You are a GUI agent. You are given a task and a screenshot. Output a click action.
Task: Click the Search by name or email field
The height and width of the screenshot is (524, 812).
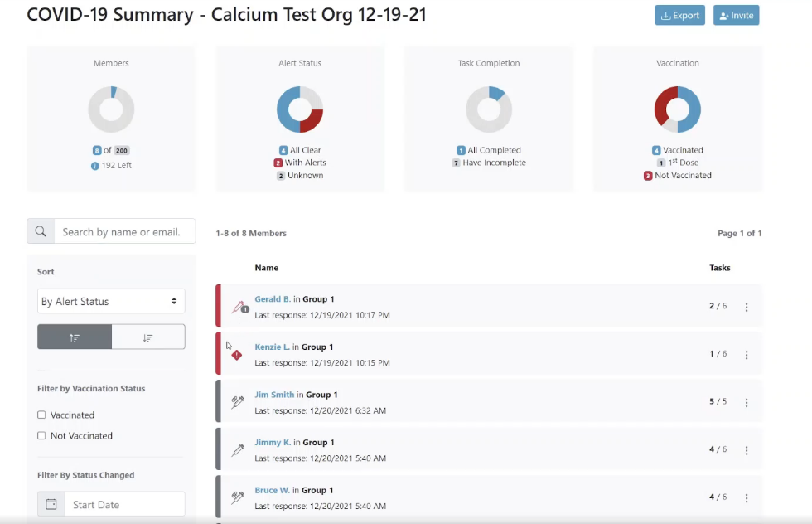[124, 231]
